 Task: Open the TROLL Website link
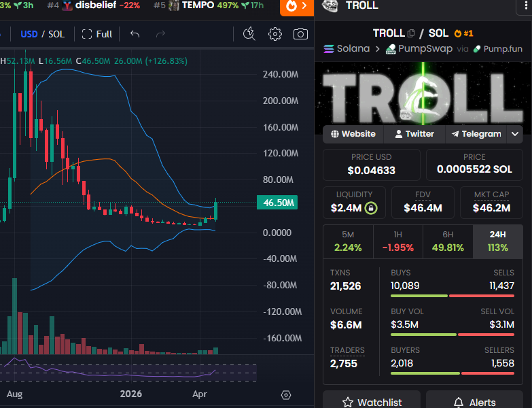[x=353, y=134]
